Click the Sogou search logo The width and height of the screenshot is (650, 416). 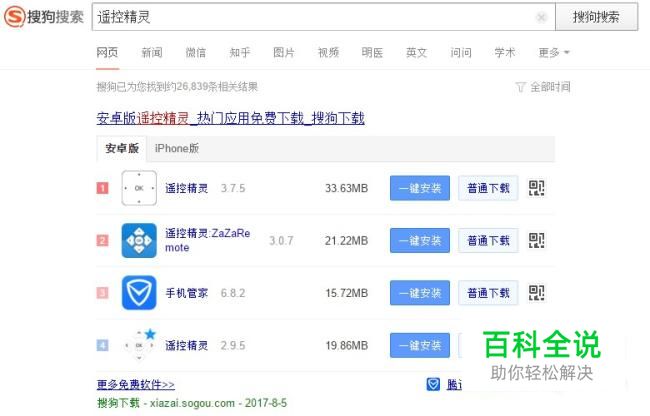click(x=44, y=17)
